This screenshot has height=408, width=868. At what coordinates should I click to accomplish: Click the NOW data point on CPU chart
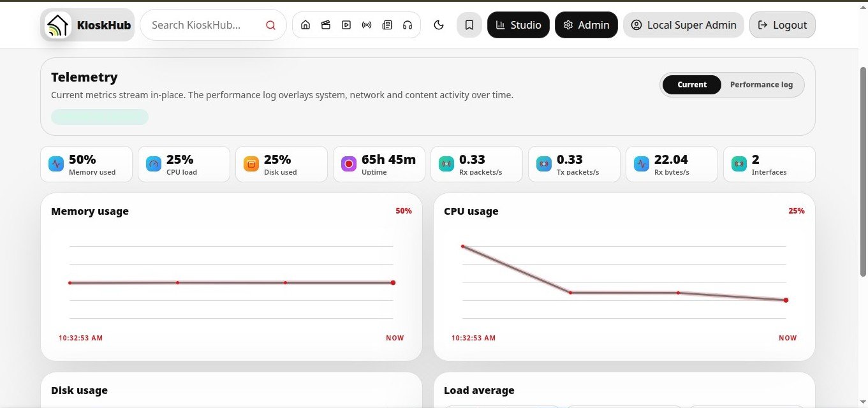(x=786, y=300)
